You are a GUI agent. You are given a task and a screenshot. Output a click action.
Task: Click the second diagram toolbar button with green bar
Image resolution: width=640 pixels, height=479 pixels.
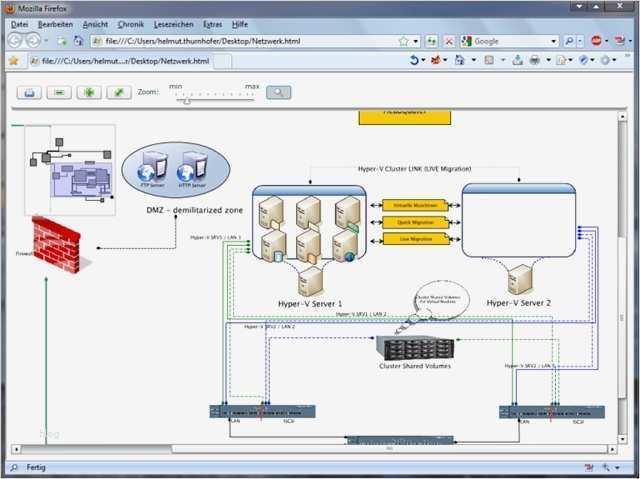59,93
